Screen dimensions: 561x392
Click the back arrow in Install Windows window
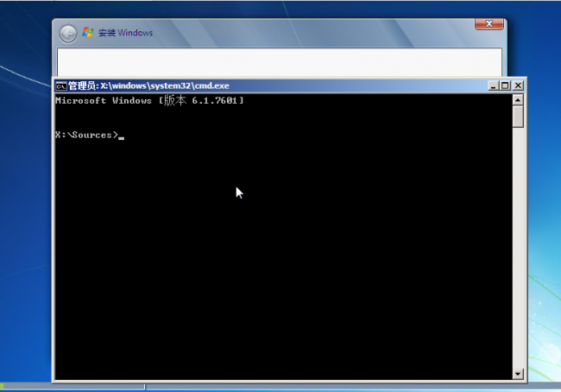click(68, 34)
